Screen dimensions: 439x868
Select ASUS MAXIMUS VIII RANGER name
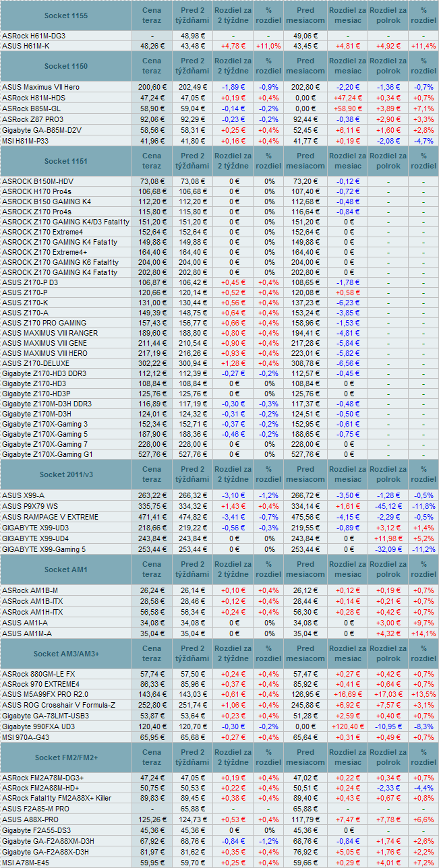tap(50, 333)
